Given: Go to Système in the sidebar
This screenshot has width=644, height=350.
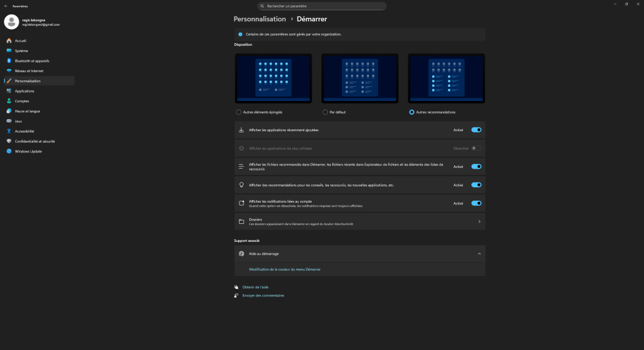Looking at the screenshot, I should coord(21,51).
